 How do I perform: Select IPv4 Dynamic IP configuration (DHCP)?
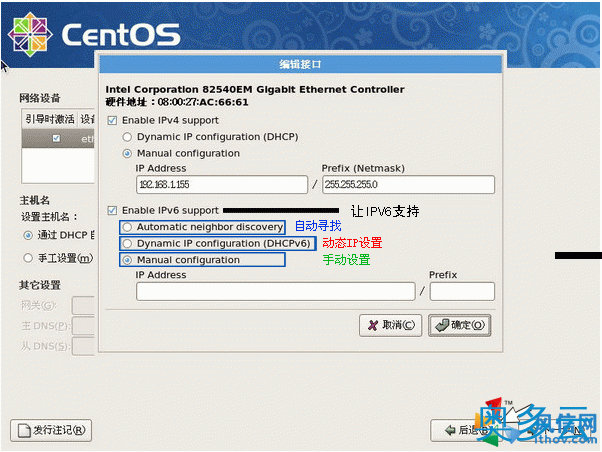127,137
